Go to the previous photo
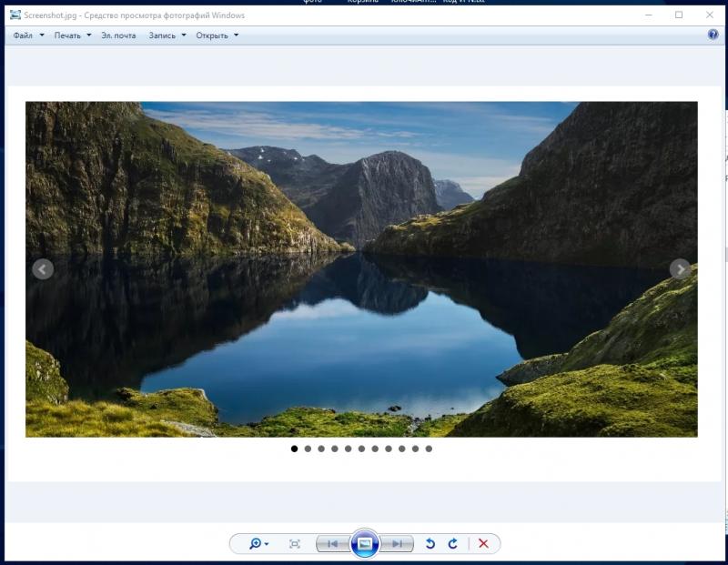This screenshot has width=728, height=565. tap(333, 544)
